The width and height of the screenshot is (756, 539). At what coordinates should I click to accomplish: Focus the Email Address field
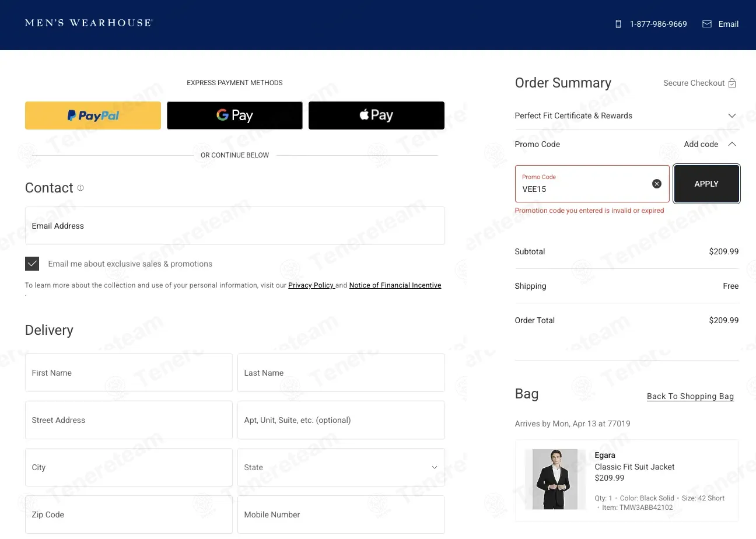pos(235,226)
